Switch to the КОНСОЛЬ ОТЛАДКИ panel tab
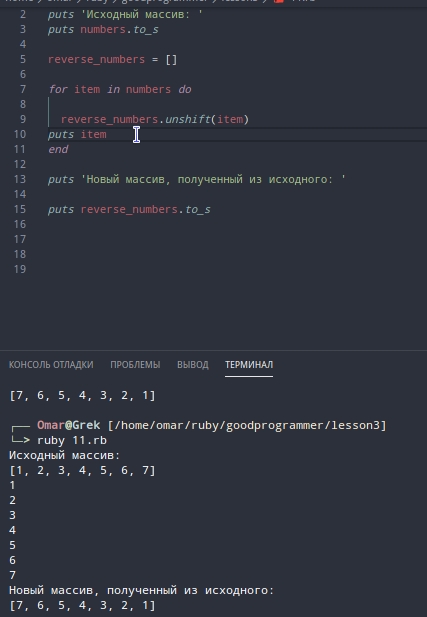Viewport: 427px width, 617px height. click(51, 365)
